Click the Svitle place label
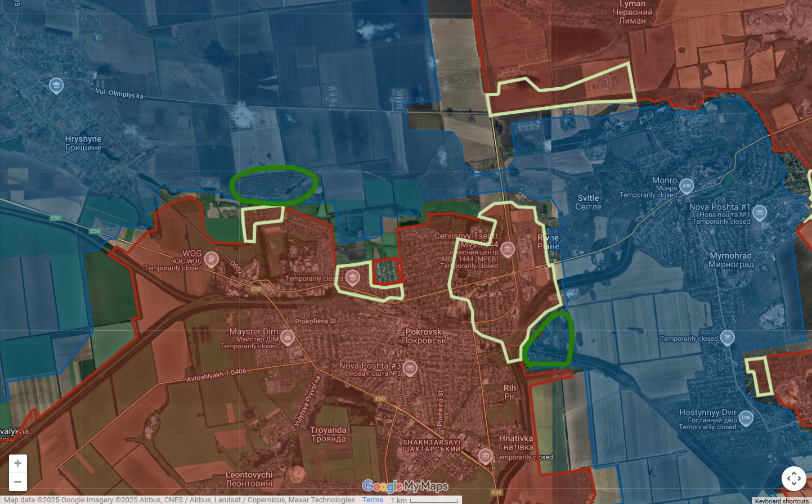The image size is (812, 504). click(x=588, y=202)
